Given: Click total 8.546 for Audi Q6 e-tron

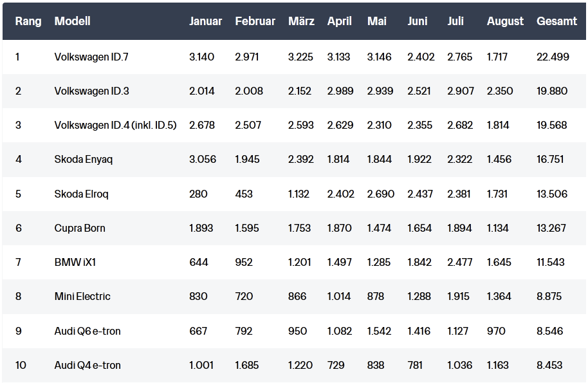Looking at the screenshot, I should (x=550, y=332).
